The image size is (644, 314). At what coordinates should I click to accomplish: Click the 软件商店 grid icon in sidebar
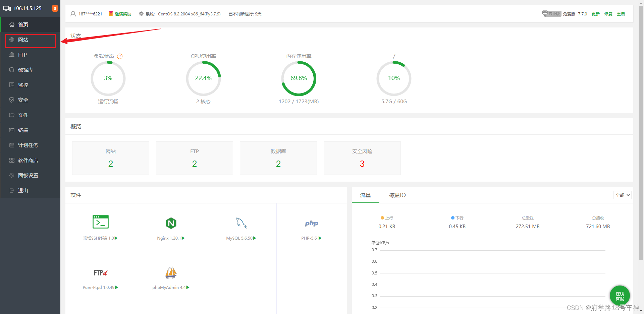coord(12,160)
